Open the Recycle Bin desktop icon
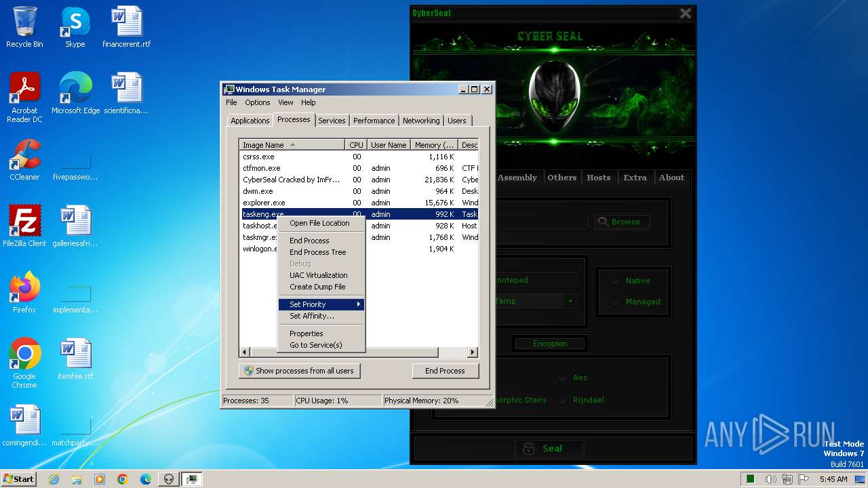The height and width of the screenshot is (488, 868). (x=24, y=27)
